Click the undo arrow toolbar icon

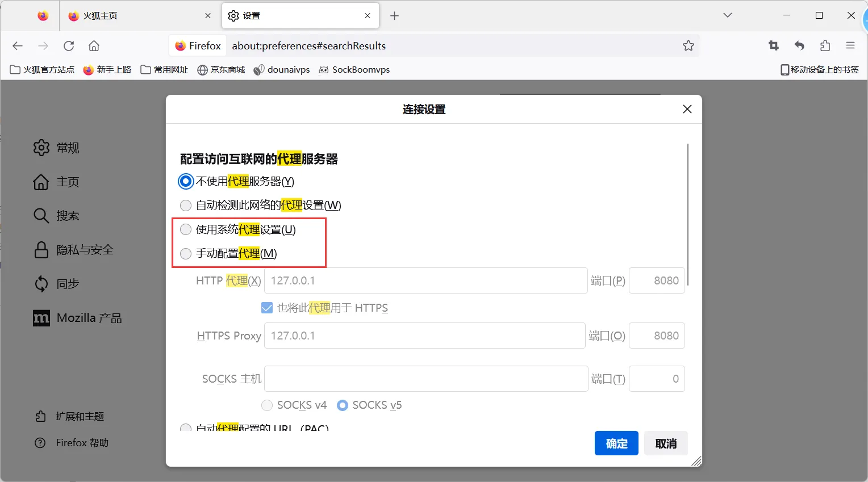click(799, 46)
